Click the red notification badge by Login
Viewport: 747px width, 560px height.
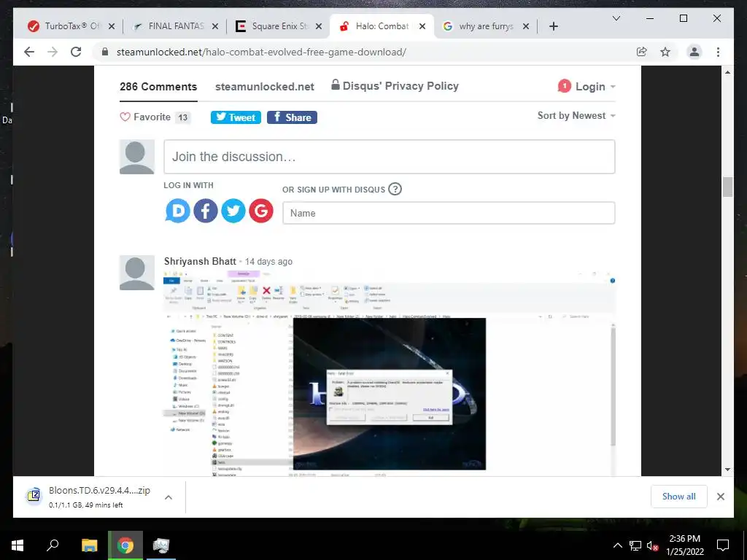click(564, 86)
